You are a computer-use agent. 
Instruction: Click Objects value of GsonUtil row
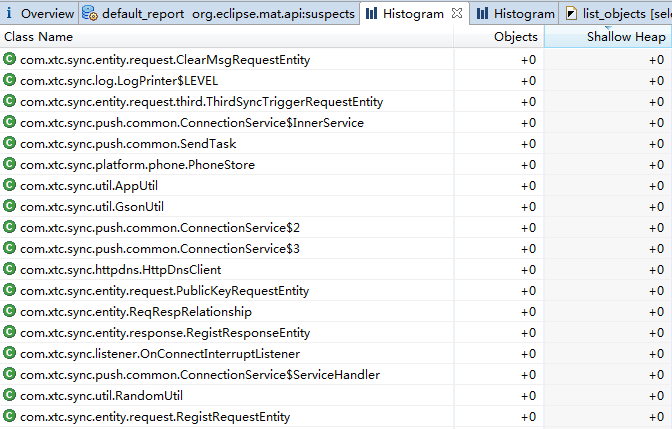click(528, 207)
